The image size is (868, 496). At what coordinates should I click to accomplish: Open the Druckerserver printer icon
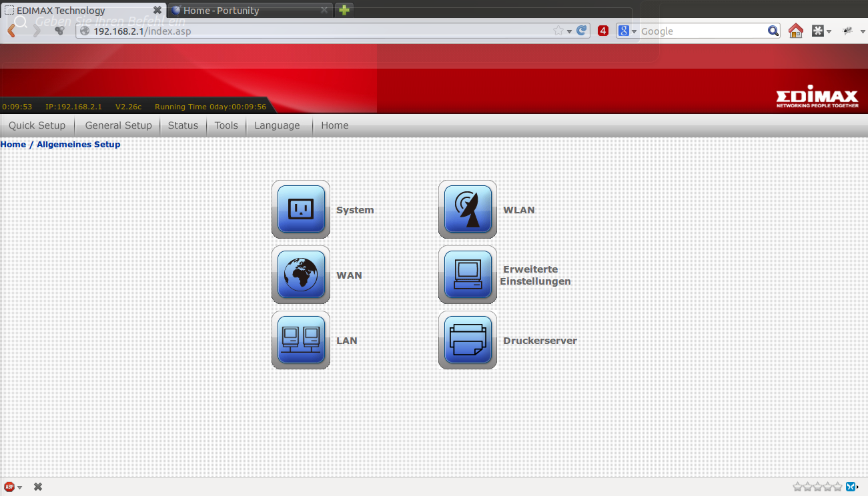click(467, 340)
